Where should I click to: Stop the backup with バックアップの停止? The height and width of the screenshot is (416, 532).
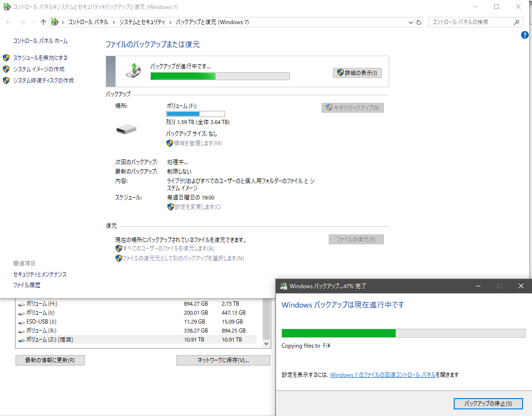(488, 404)
